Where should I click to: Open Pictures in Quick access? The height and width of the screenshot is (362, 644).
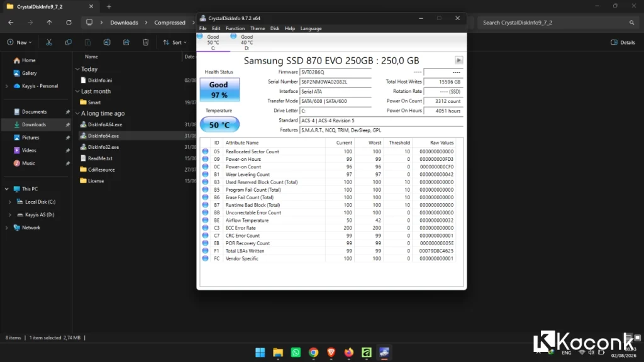pos(31,138)
